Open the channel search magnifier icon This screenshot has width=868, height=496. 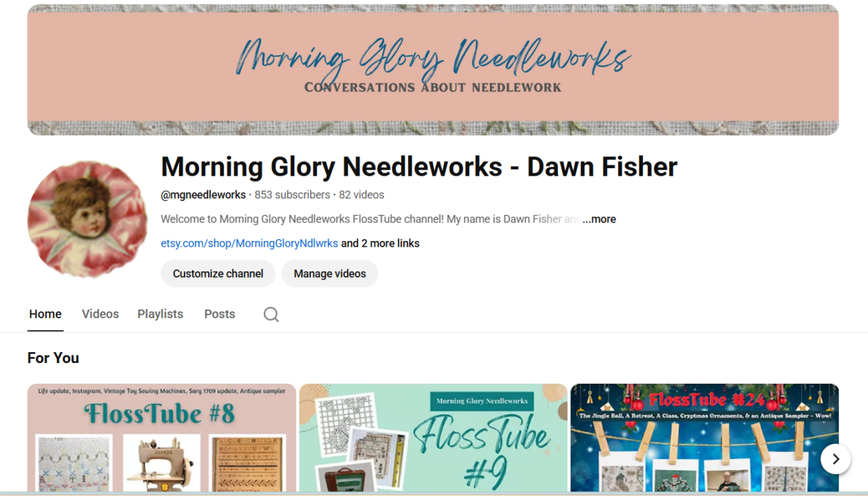click(271, 314)
